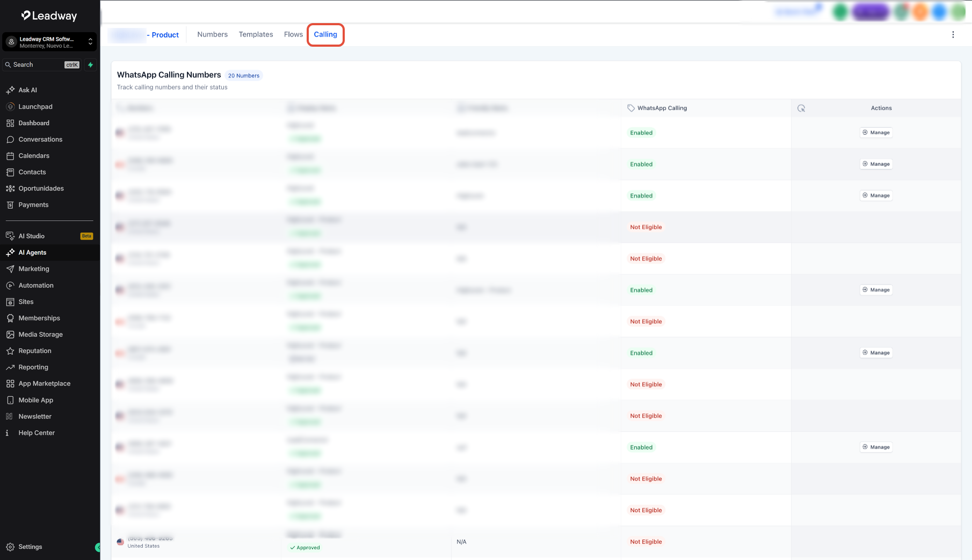
Task: Collapse the sidebar using the green arrow
Action: [x=98, y=548]
